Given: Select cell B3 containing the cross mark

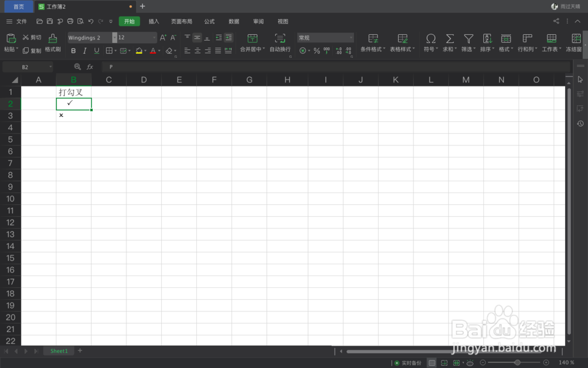Looking at the screenshot, I should click(x=74, y=115).
